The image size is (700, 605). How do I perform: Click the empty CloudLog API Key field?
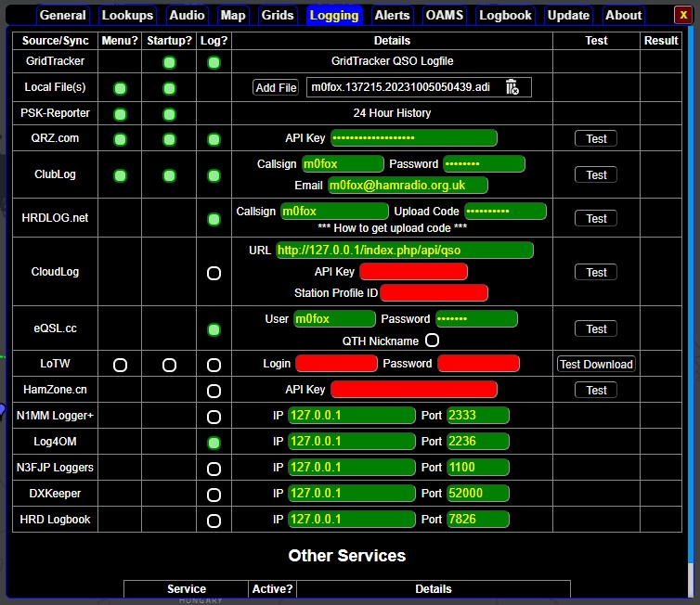(413, 271)
